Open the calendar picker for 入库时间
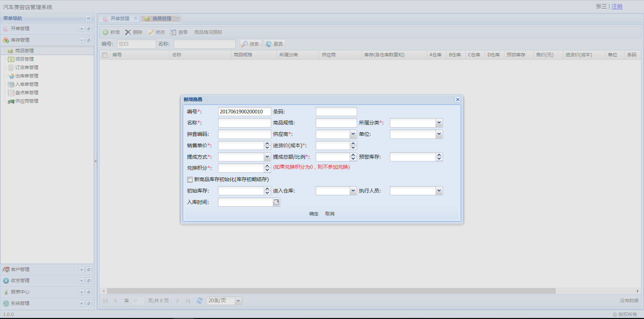The image size is (644, 319). pos(277,202)
